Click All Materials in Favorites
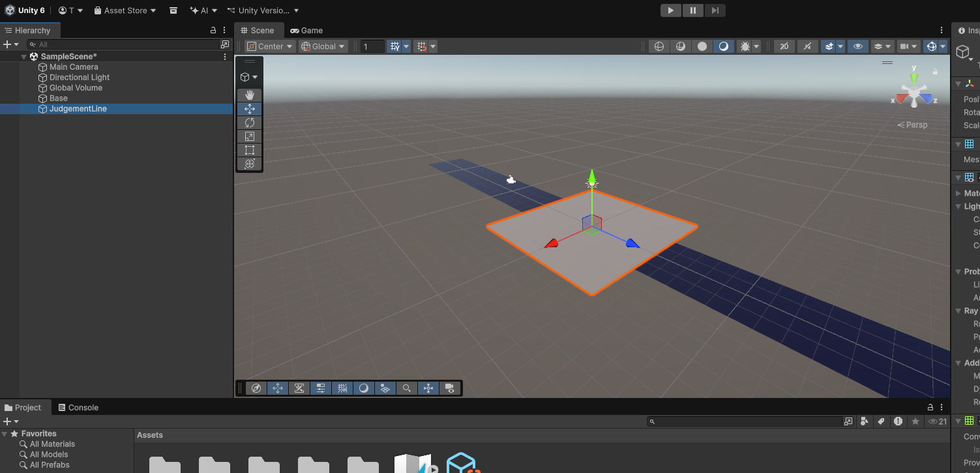The width and height of the screenshot is (980, 473). [x=52, y=444]
